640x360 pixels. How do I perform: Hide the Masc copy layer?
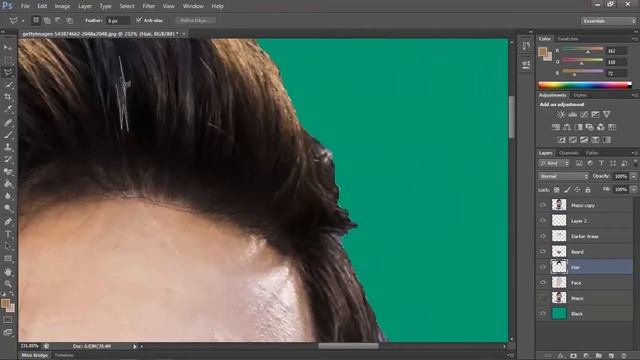pyautogui.click(x=542, y=205)
